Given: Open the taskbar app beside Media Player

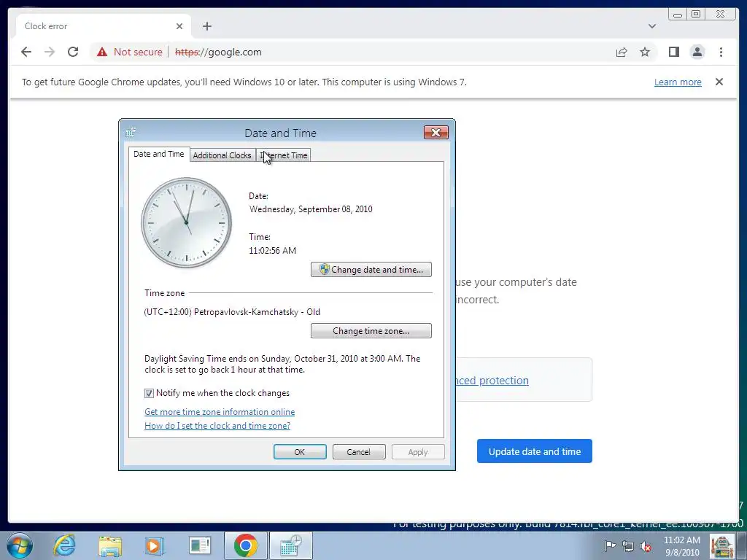Looking at the screenshot, I should (x=200, y=546).
